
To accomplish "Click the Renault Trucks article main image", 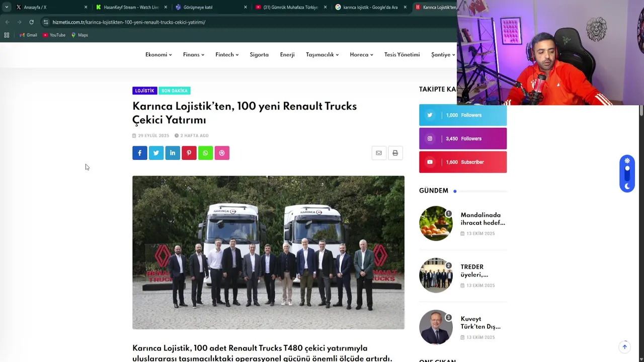I will 268,252.
